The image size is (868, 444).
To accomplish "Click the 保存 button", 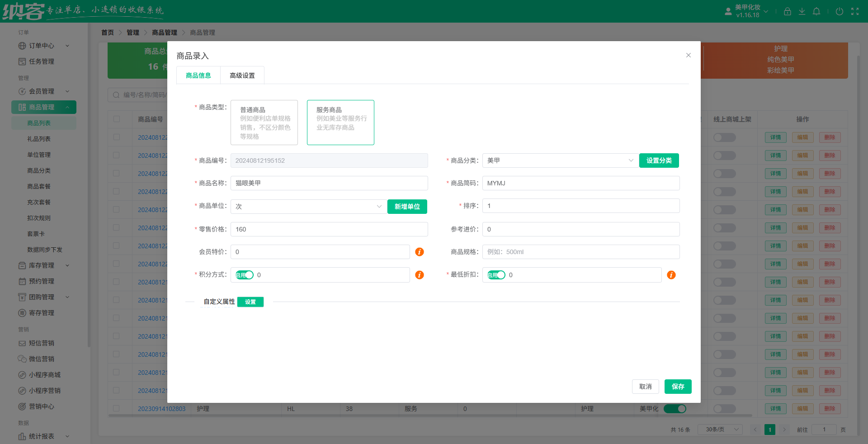I will (x=678, y=387).
